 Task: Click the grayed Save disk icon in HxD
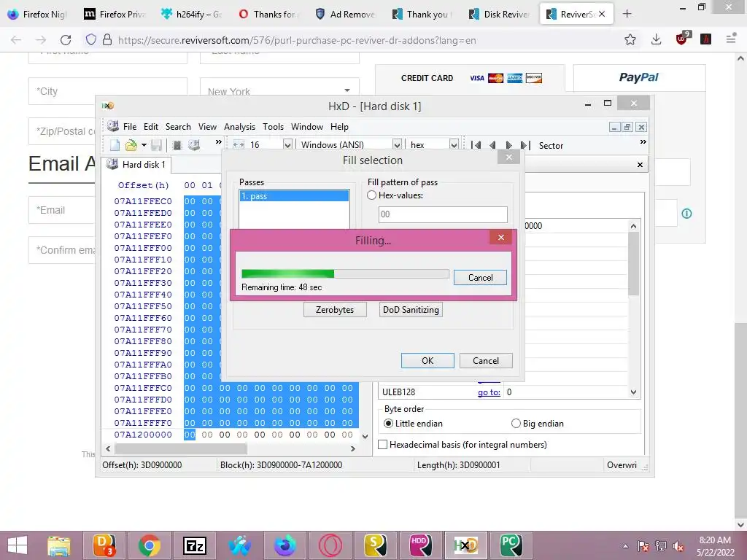156,145
